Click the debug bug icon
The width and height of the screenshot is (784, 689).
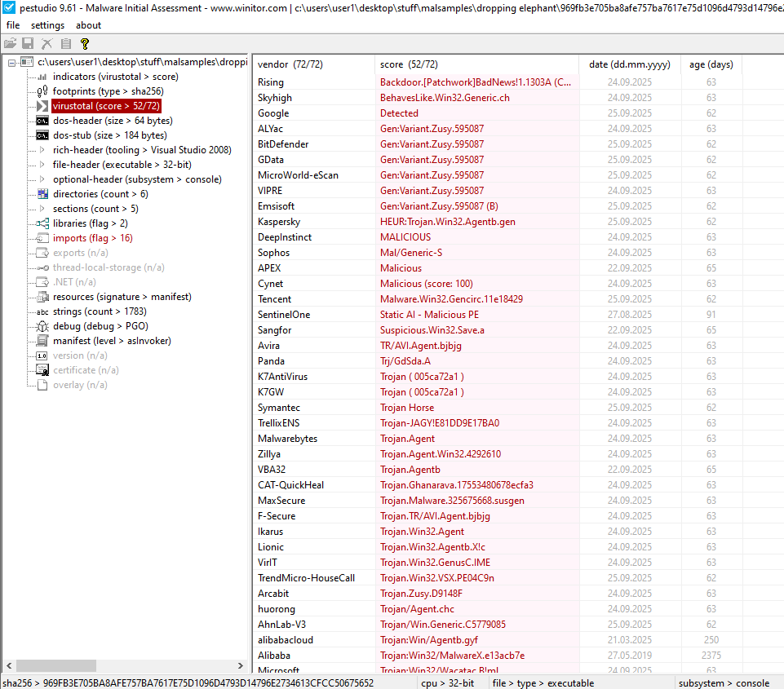pyautogui.click(x=42, y=326)
